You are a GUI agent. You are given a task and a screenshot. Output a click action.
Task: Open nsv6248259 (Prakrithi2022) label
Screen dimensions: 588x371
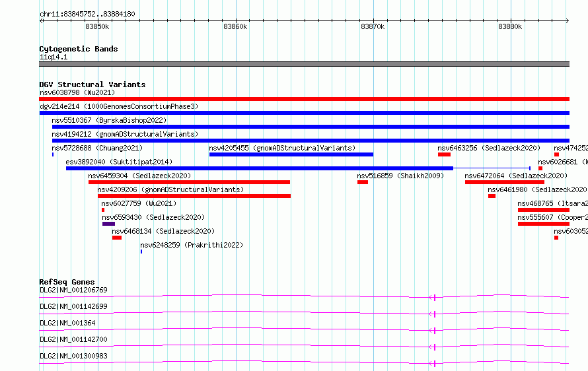tap(192, 245)
